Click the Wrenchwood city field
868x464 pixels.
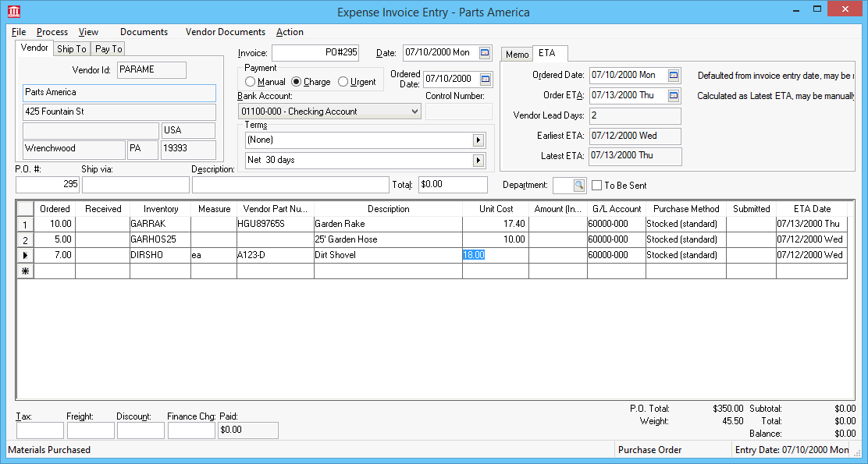click(x=74, y=149)
